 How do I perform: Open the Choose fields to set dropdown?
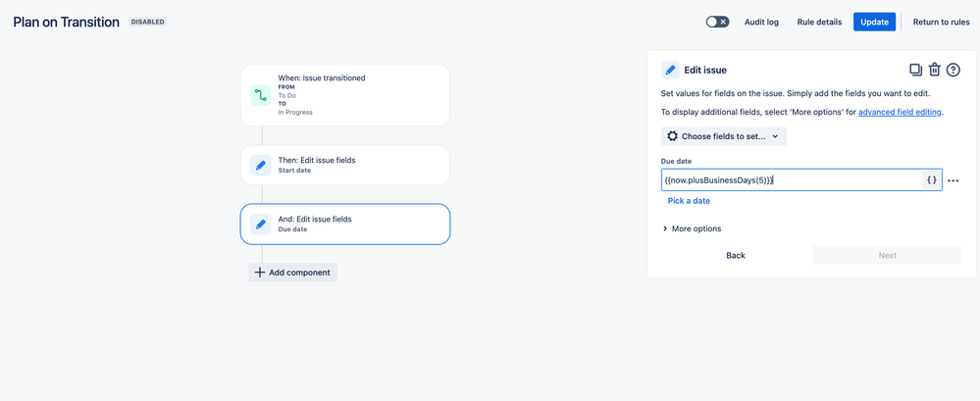click(x=723, y=136)
